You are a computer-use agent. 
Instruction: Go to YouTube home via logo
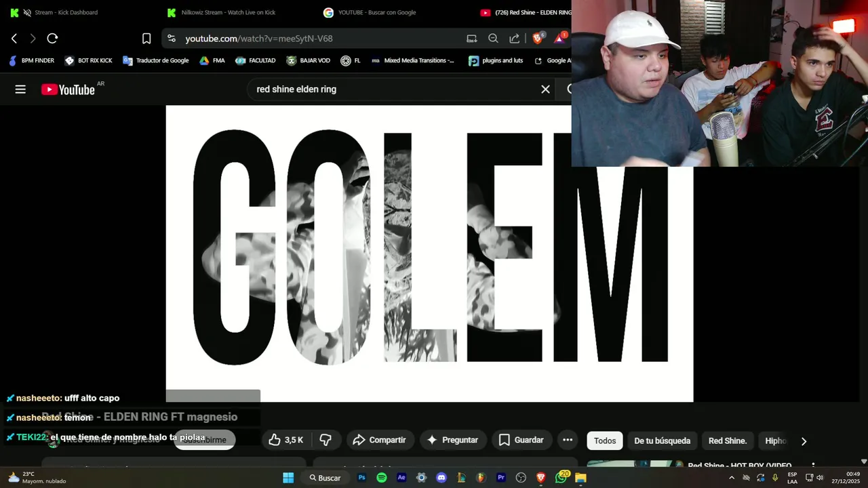(x=68, y=89)
